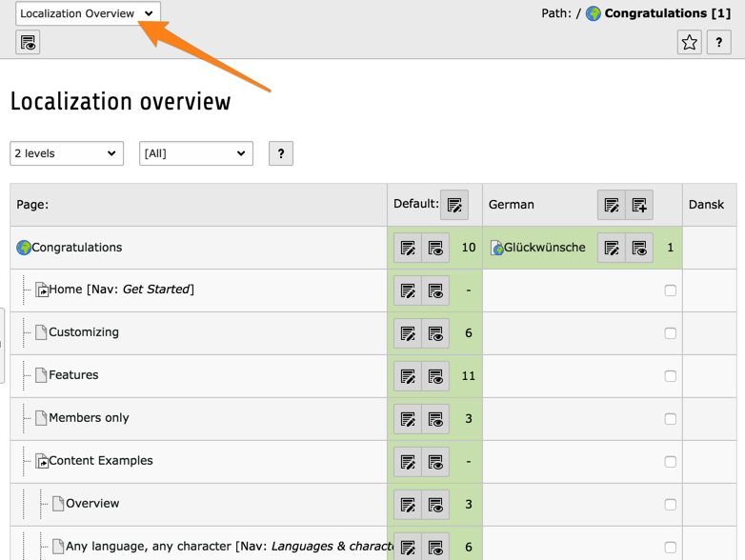This screenshot has width=745, height=560.
Task: Bookmark this page with the star icon
Action: [689, 42]
